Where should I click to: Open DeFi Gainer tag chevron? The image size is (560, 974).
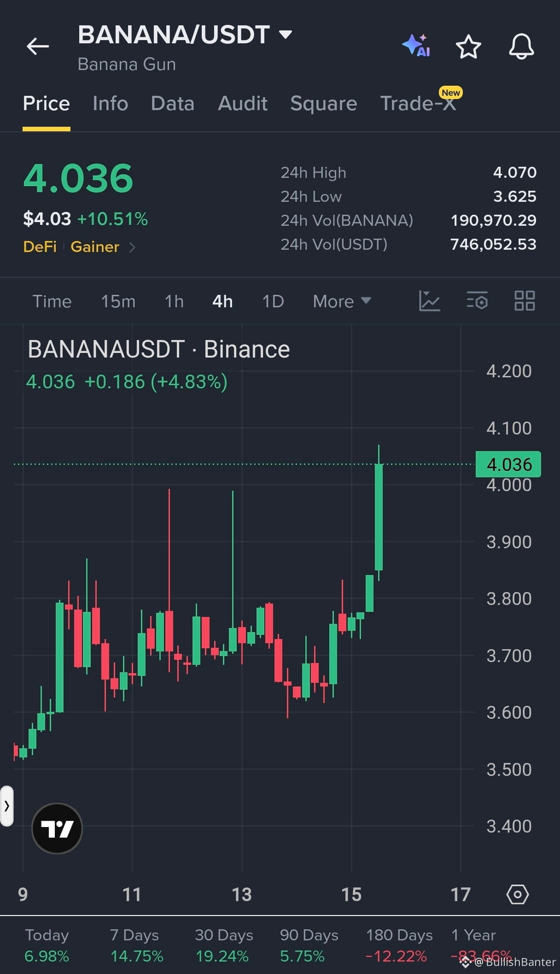[x=132, y=247]
